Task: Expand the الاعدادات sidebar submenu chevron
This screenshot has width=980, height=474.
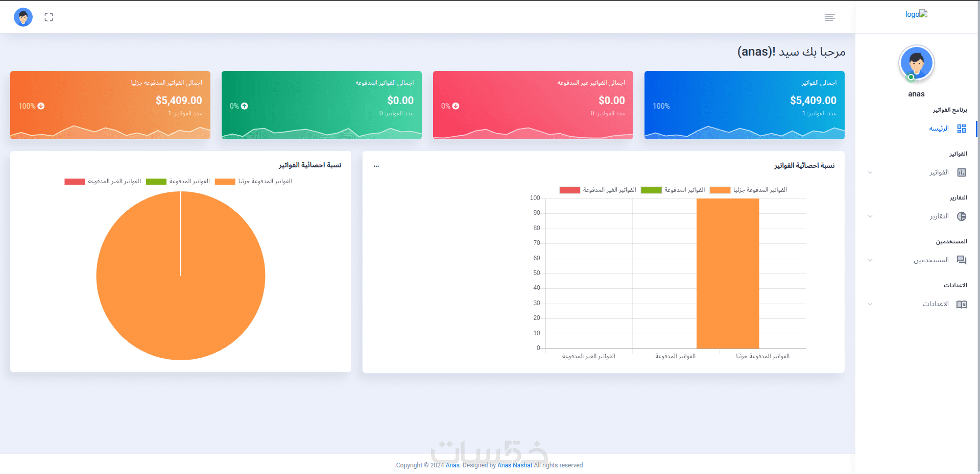Action: [870, 304]
